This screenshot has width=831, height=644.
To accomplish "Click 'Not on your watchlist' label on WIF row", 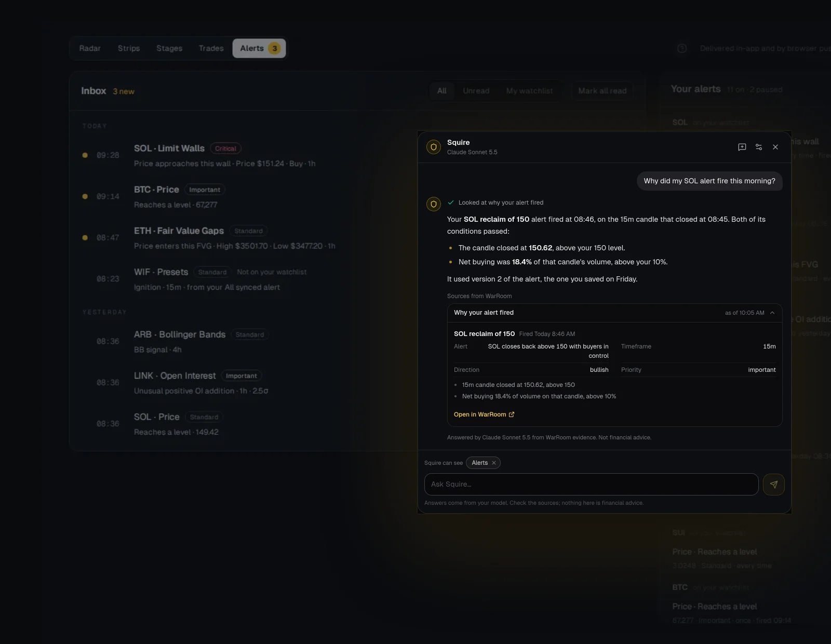I will (x=272, y=272).
